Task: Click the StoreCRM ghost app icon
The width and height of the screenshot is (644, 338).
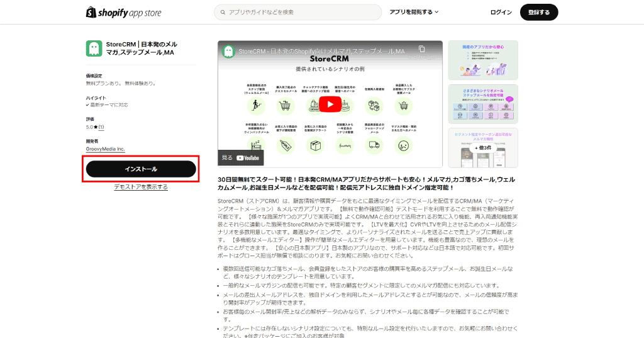Action: coord(94,48)
